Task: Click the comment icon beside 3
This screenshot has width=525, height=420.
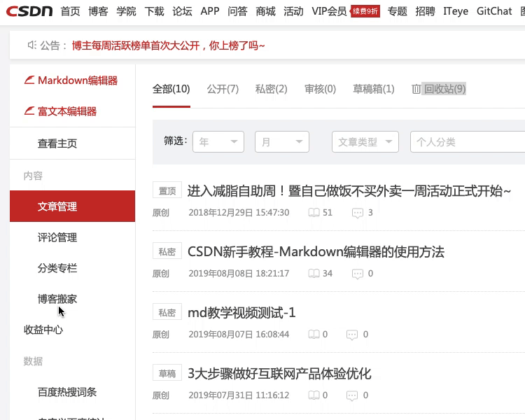Action: pos(358,213)
